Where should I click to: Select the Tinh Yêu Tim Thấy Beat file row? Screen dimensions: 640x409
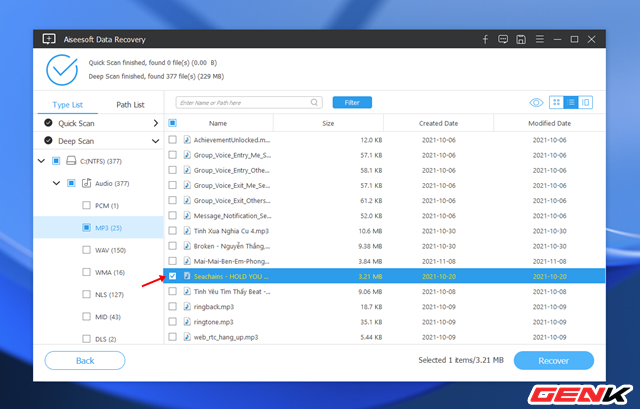(x=384, y=291)
